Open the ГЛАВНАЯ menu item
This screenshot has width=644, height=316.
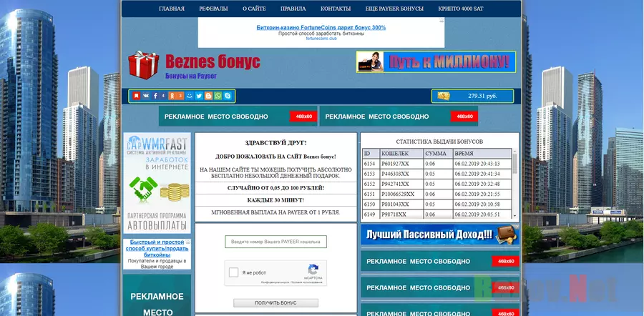[x=172, y=9]
